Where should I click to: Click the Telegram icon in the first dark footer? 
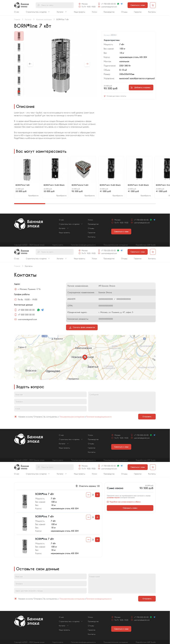pos(154,220)
